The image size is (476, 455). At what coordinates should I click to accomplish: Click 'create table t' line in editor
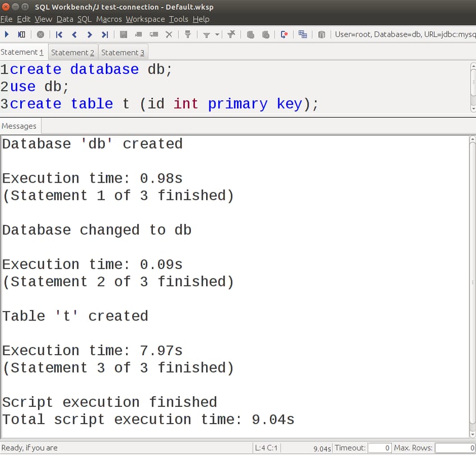pos(164,104)
